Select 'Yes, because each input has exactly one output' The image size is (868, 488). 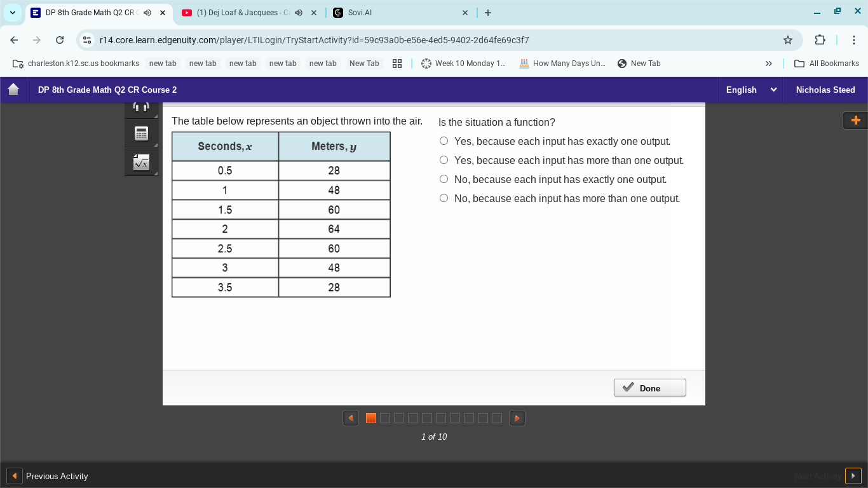pos(444,141)
